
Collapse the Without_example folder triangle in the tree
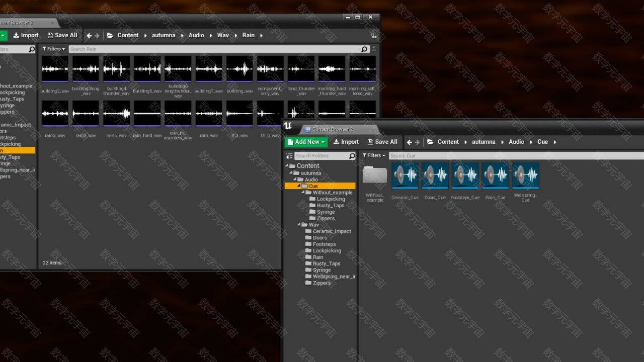pos(303,192)
